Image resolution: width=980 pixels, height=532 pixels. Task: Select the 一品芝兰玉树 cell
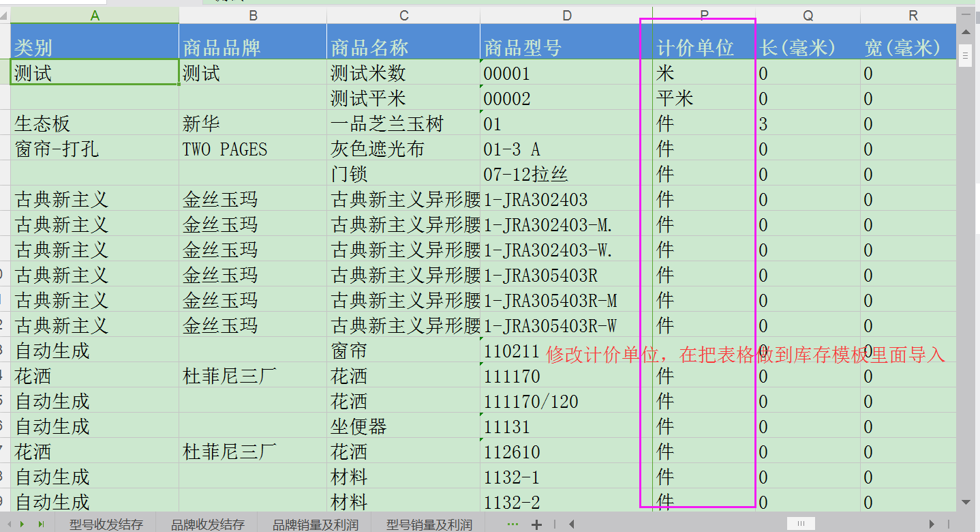(403, 123)
